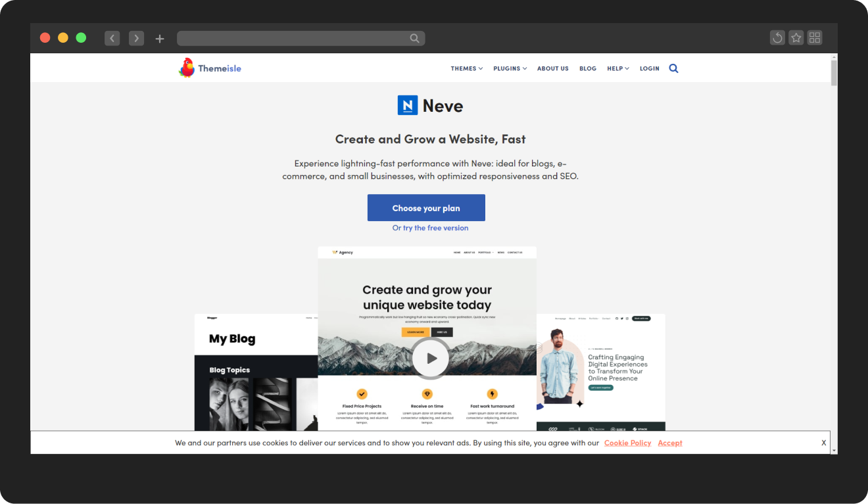The height and width of the screenshot is (504, 868).
Task: Dismiss the cookie notice with X
Action: (x=823, y=442)
